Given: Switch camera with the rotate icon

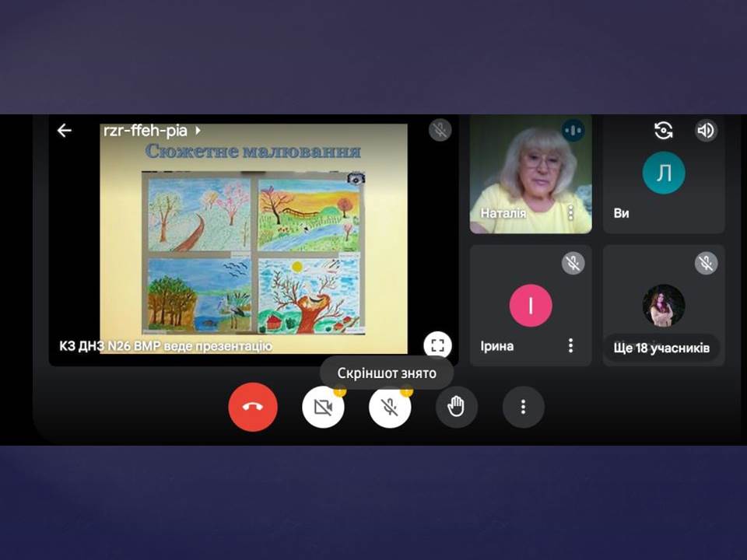Looking at the screenshot, I should (x=663, y=130).
